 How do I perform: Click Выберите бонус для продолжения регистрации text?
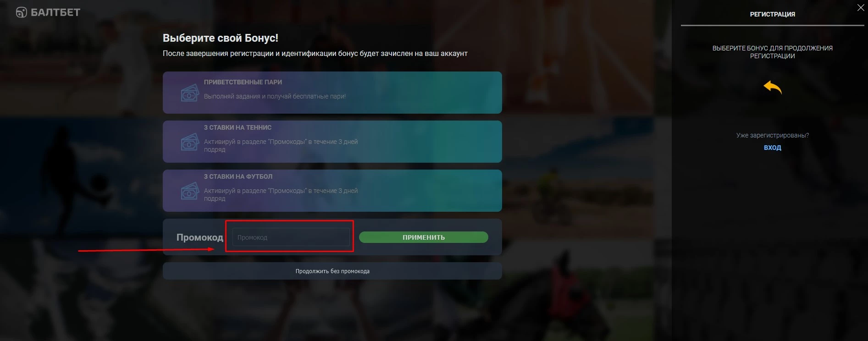pos(773,52)
